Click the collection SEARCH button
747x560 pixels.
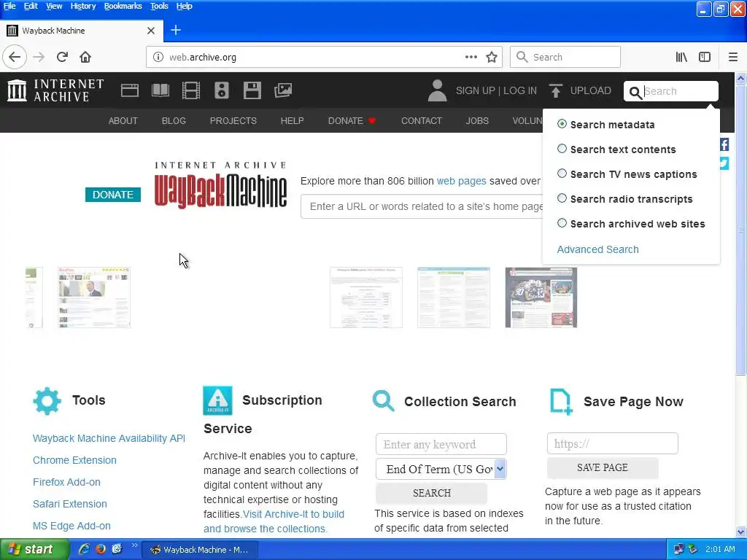point(432,493)
